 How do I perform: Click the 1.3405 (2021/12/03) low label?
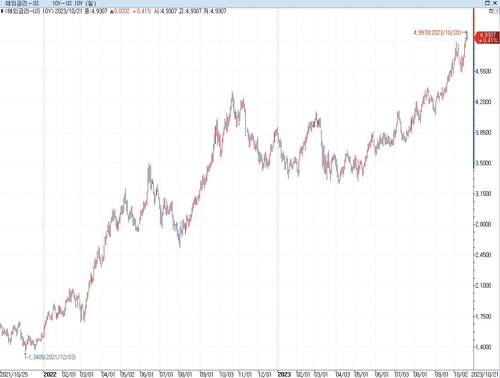click(52, 357)
